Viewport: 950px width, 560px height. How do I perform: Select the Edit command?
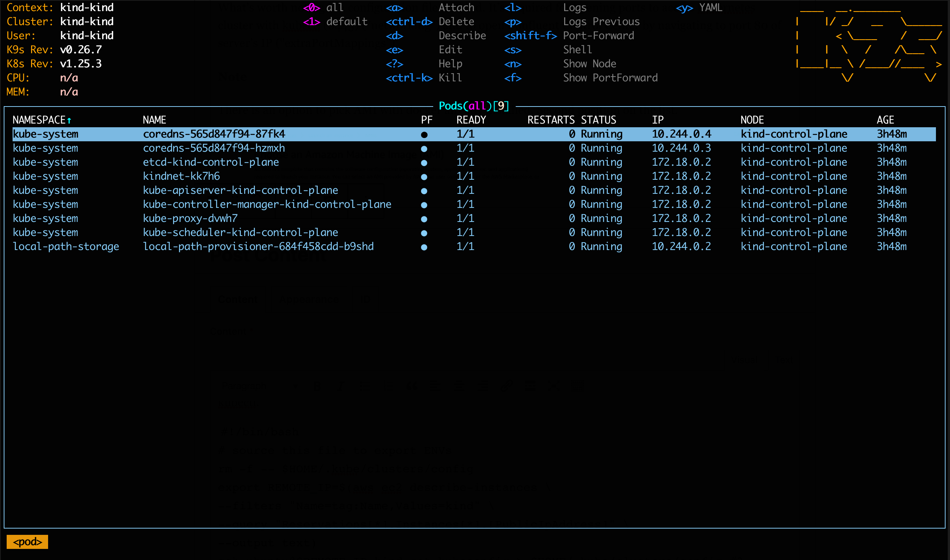pyautogui.click(x=450, y=50)
